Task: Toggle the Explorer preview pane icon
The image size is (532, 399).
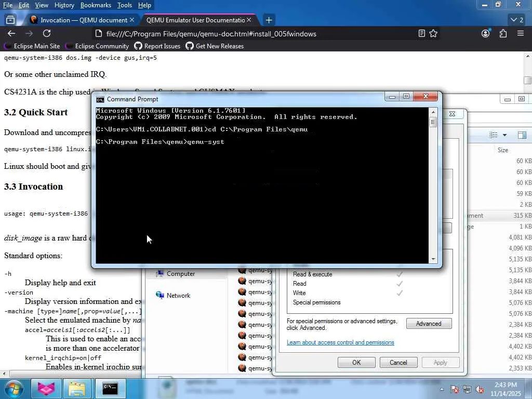Action: [522, 136]
